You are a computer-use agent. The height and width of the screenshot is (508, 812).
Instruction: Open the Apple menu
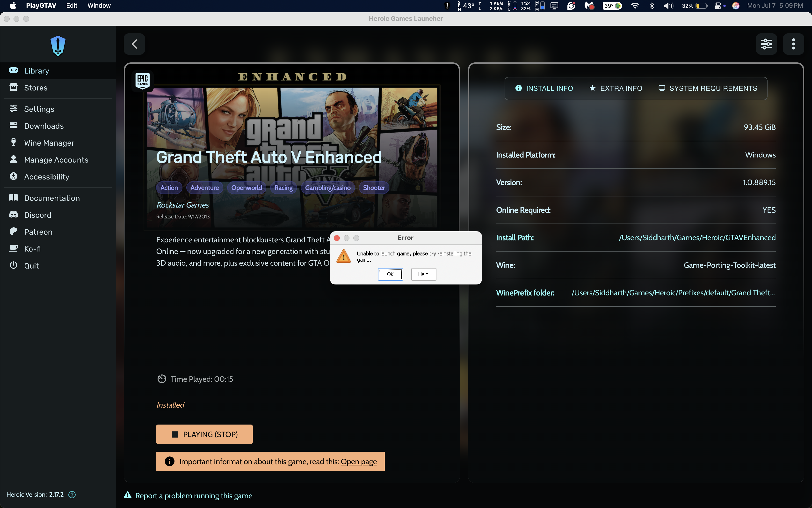13,5
